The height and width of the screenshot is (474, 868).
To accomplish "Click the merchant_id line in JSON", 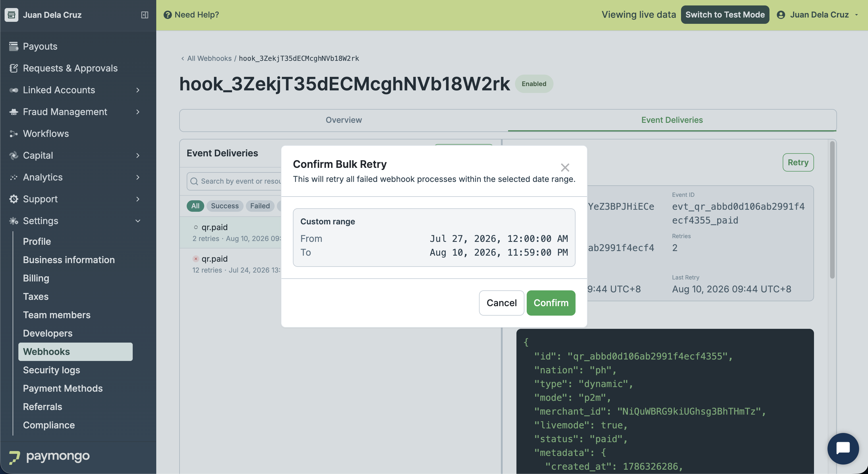I will [650, 411].
